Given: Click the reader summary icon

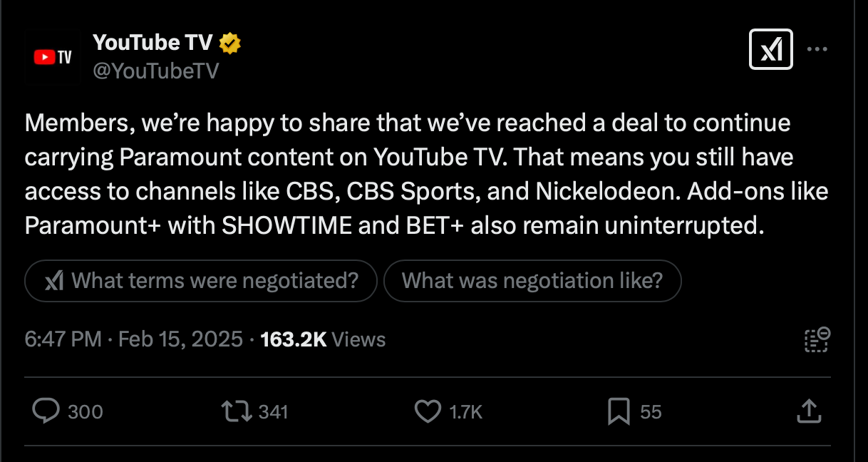Looking at the screenshot, I should coord(817,339).
